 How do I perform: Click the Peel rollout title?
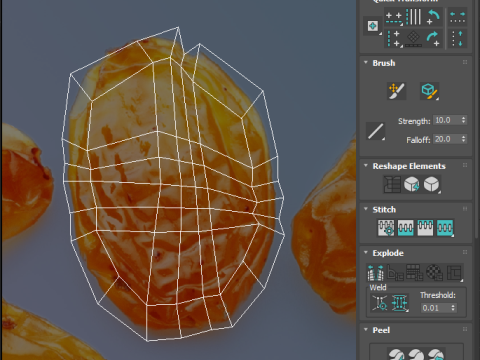[x=381, y=330]
